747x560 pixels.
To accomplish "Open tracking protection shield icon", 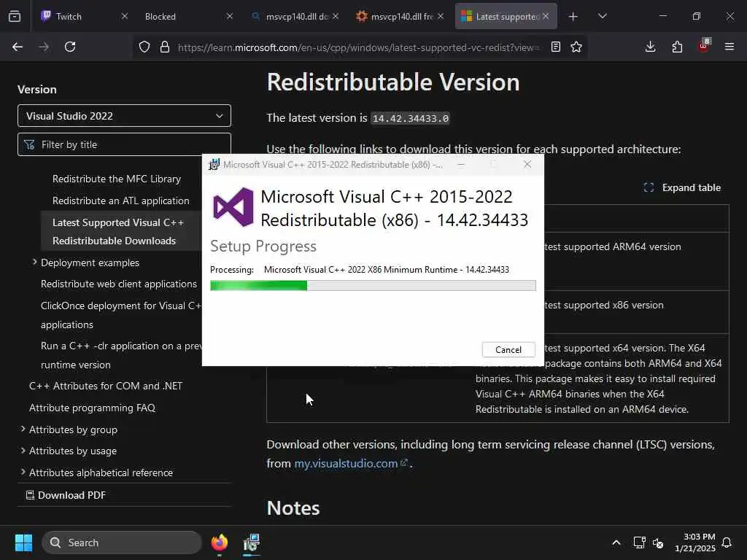I will click(144, 47).
